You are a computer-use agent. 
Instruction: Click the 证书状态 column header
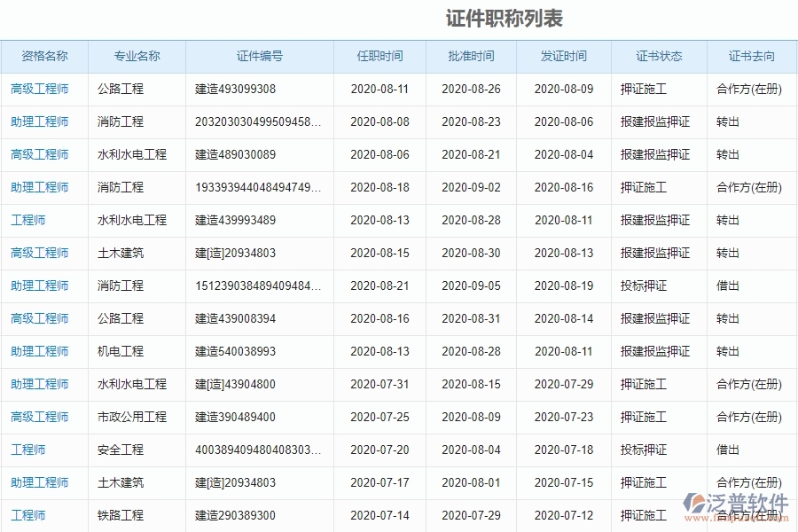(x=656, y=56)
